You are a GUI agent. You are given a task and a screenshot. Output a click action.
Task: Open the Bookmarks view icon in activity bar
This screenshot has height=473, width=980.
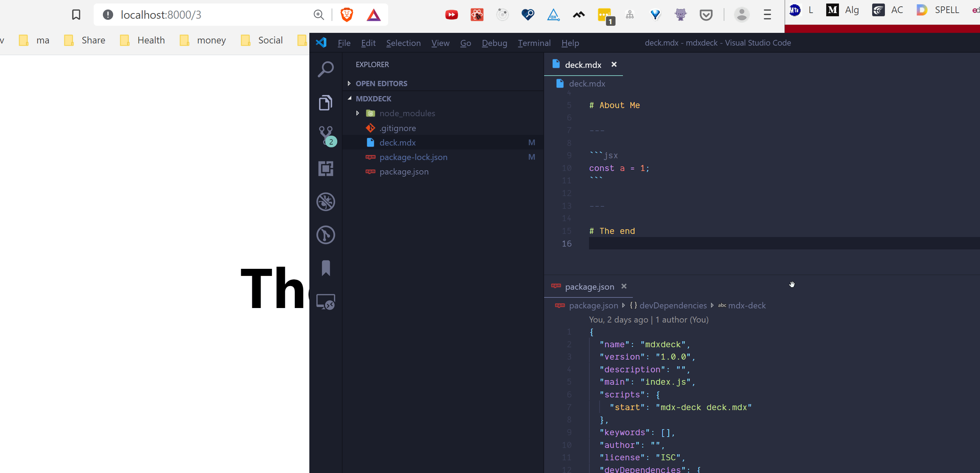tap(326, 268)
